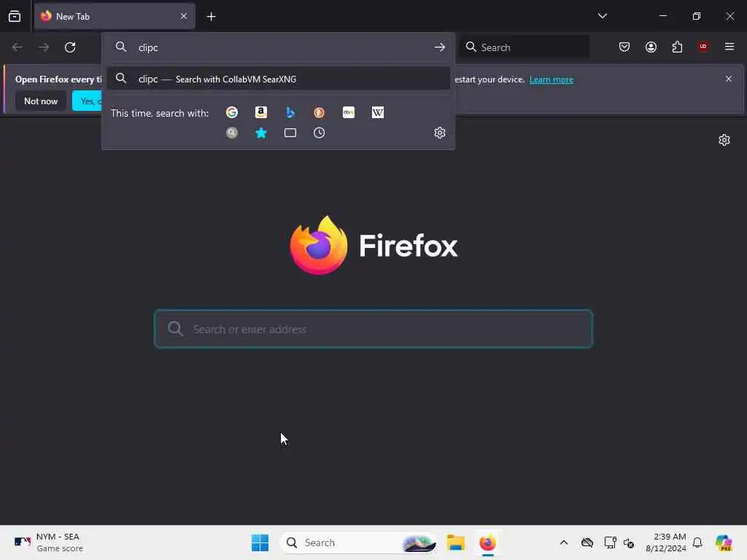This screenshot has width=747, height=560.
Task: Choose 'clipc — Search with CollabVM SearXNG' suggestion
Action: tap(278, 79)
